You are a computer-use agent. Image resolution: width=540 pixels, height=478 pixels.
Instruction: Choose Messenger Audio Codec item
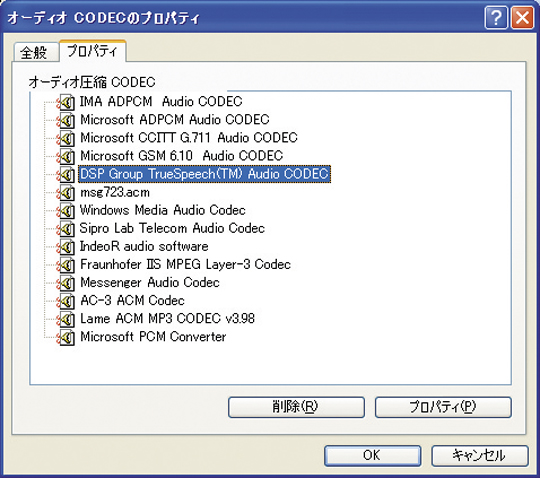(149, 283)
